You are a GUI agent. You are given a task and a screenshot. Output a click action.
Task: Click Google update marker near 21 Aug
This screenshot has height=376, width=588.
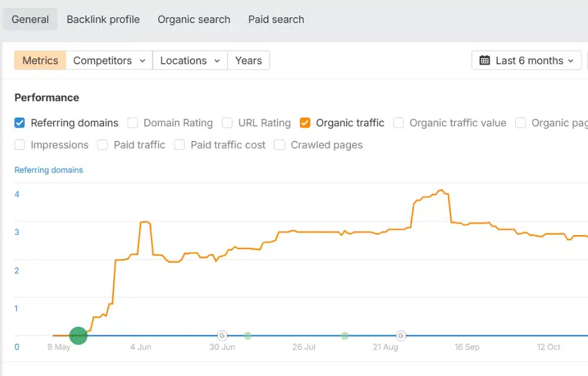point(401,335)
